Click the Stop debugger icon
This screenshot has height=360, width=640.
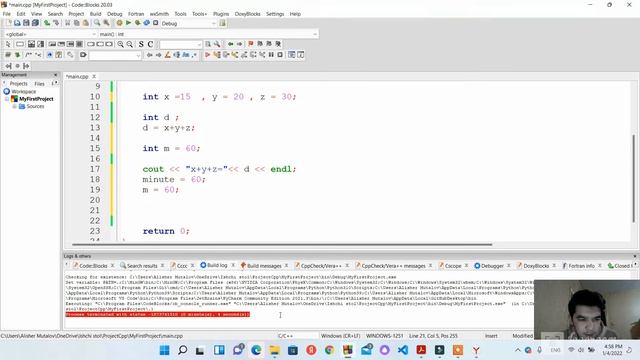click(x=280, y=55)
